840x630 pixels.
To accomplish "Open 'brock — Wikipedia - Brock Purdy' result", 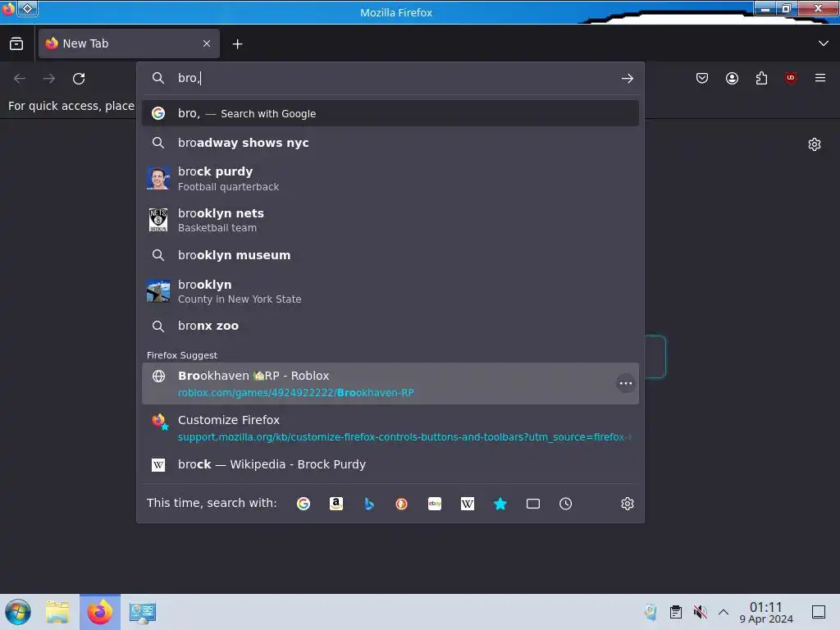I will point(390,464).
